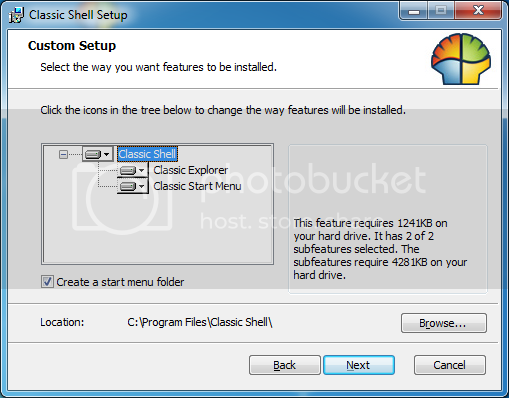Minimize the Classic Shell Setup window

tap(414, 11)
